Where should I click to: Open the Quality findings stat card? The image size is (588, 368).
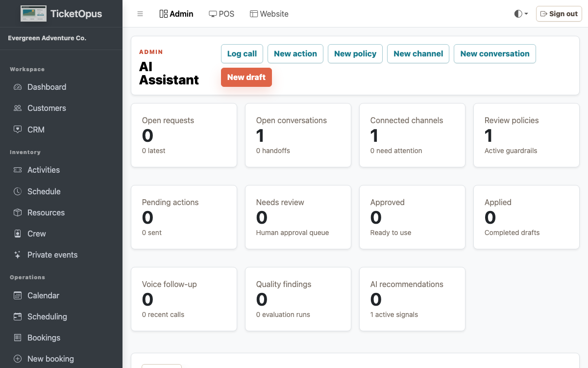click(298, 299)
